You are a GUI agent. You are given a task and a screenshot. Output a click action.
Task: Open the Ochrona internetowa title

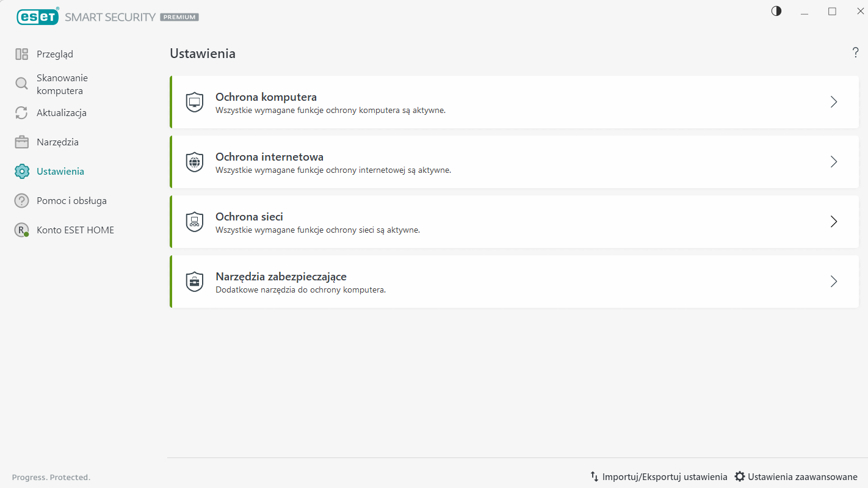coord(269,157)
